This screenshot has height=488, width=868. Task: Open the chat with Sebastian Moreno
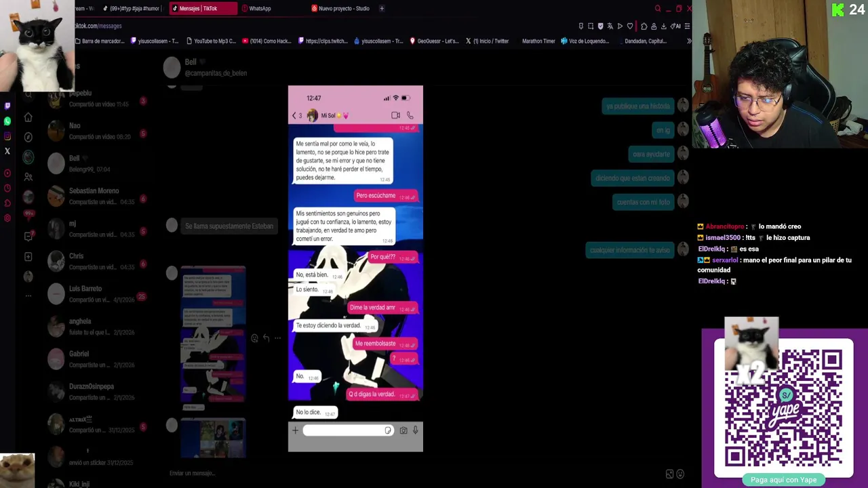pyautogui.click(x=98, y=196)
